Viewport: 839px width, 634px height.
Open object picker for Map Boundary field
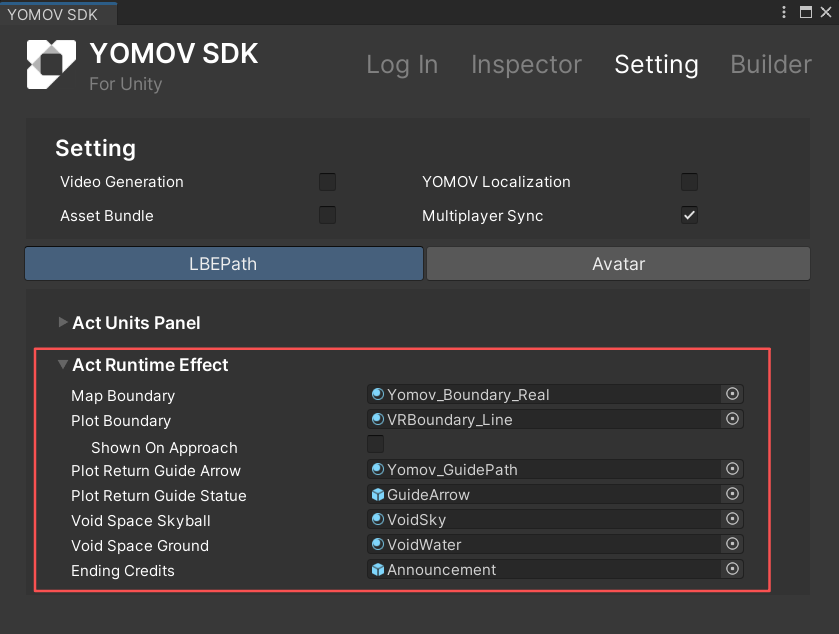pos(732,394)
